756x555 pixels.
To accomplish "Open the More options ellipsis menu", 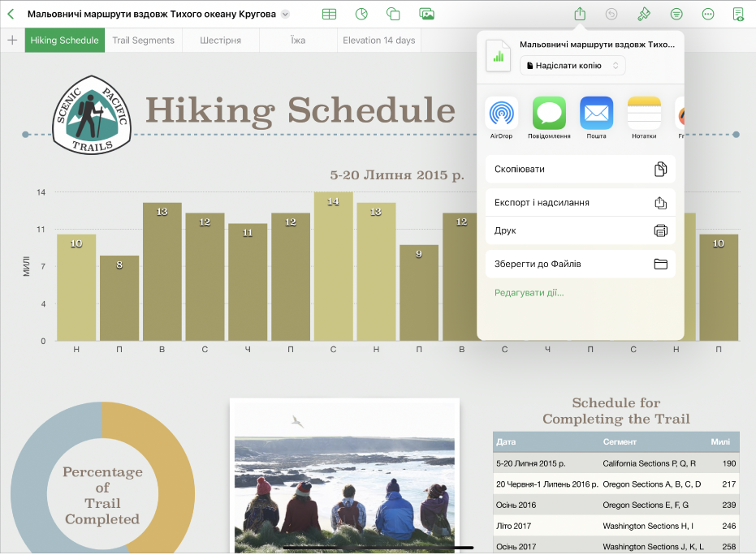I will click(708, 14).
